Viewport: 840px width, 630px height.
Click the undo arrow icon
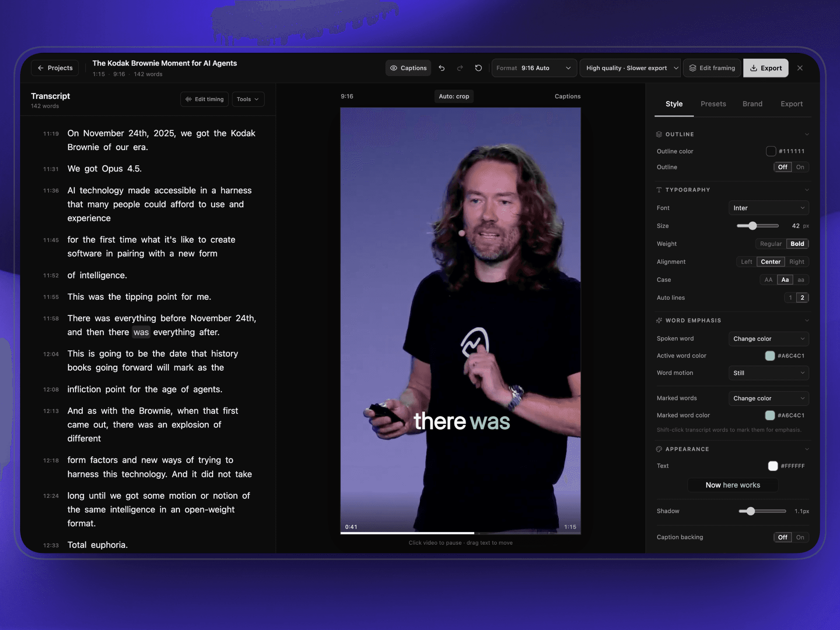click(x=441, y=68)
